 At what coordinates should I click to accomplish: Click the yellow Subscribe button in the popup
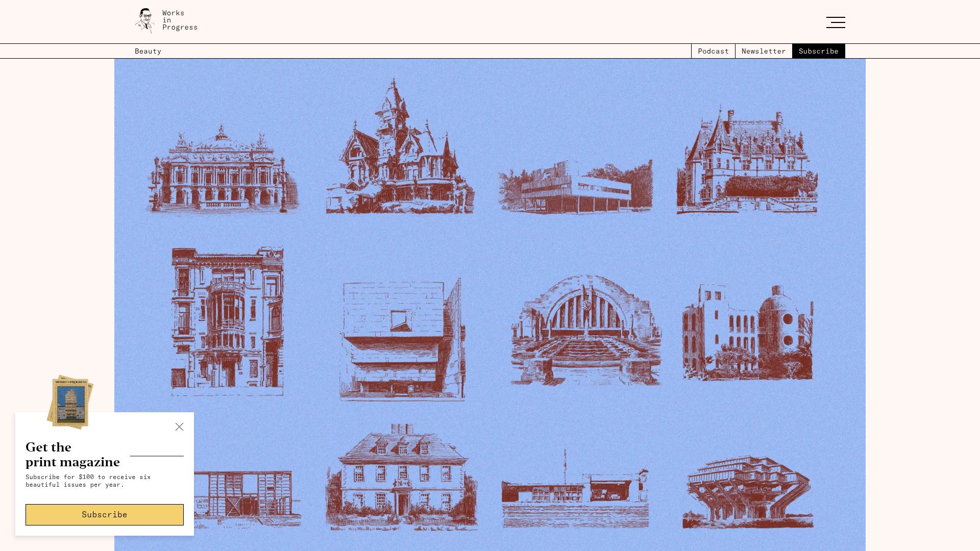click(105, 515)
